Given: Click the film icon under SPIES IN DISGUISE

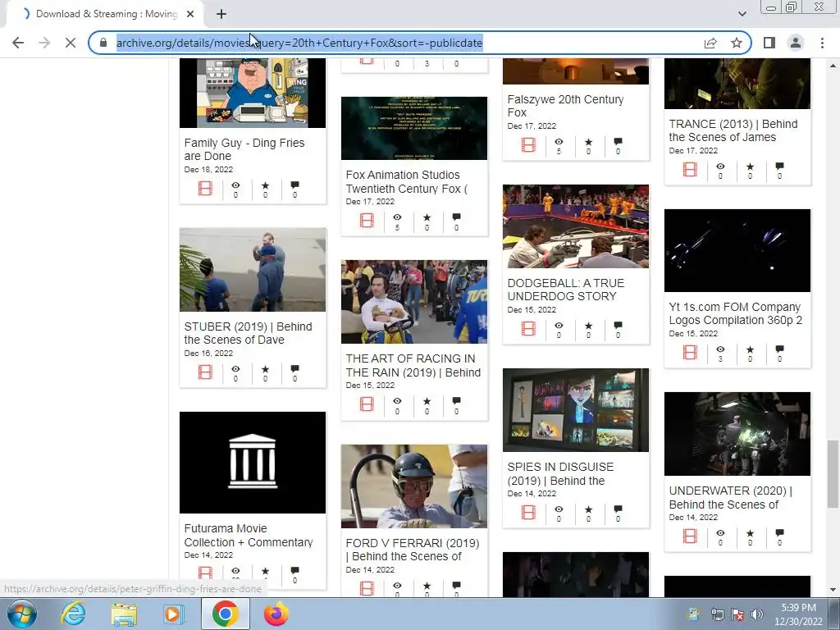Looking at the screenshot, I should 528,513.
